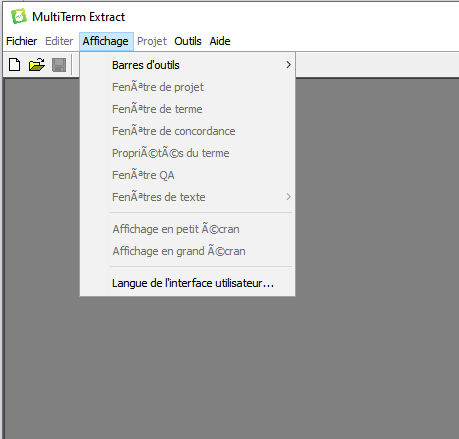Click the New document toolbar icon
This screenshot has height=439, width=459.
point(14,65)
